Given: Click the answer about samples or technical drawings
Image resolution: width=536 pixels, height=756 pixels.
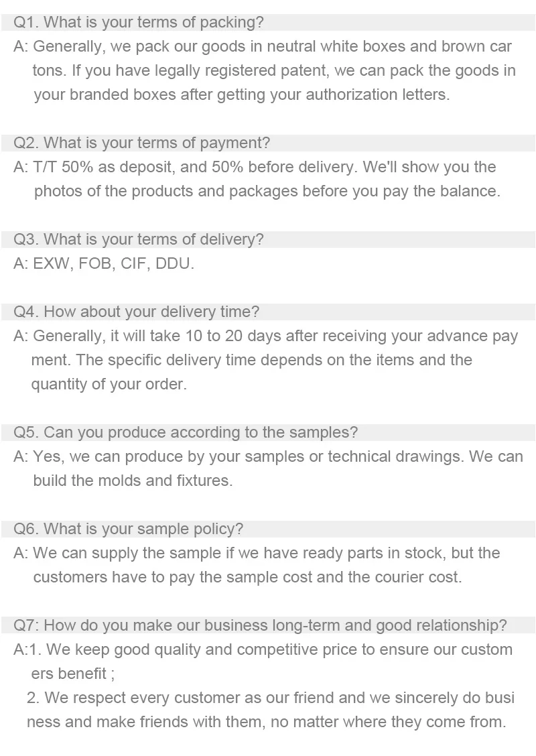Looking at the screenshot, I should [268, 457].
